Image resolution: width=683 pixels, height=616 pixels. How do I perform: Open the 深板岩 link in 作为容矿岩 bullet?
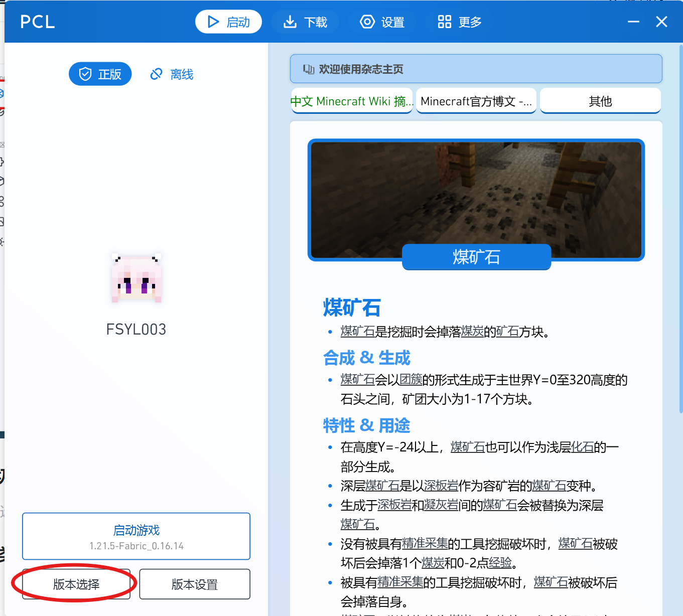point(441,486)
